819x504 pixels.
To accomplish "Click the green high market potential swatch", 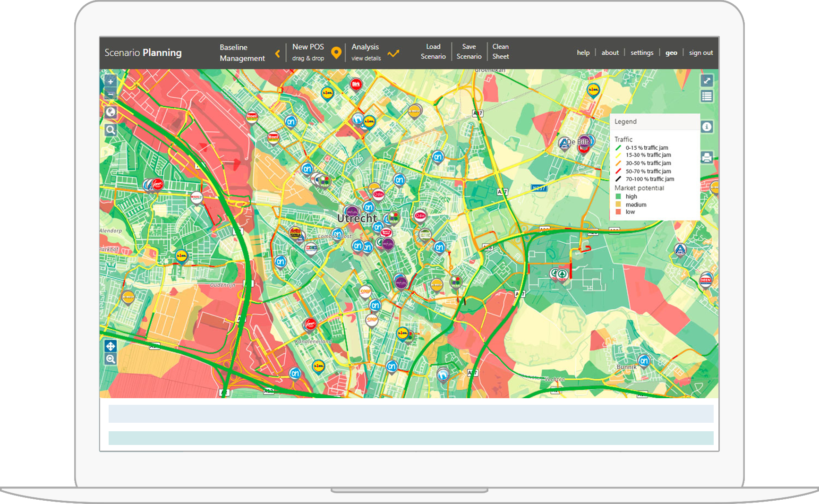I will click(x=618, y=196).
